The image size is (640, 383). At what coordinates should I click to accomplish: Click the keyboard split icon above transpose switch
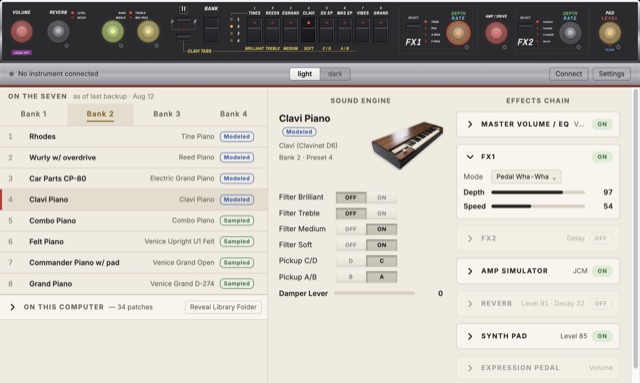coord(184,9)
